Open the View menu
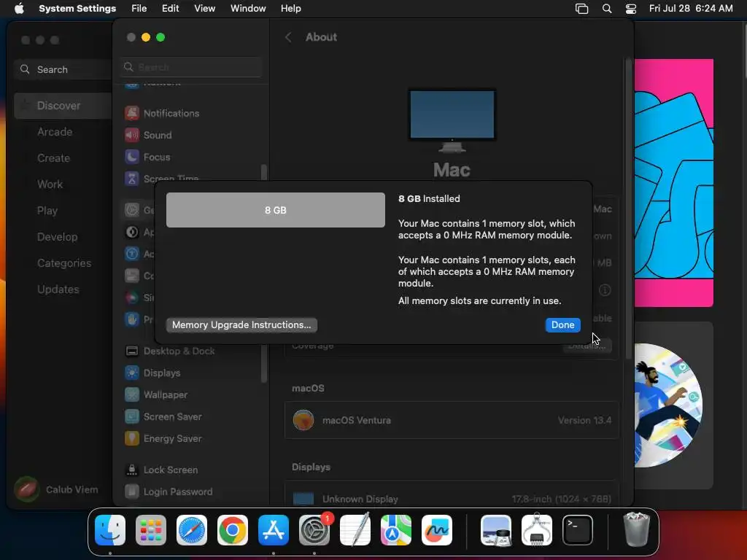The width and height of the screenshot is (747, 560). pyautogui.click(x=204, y=9)
